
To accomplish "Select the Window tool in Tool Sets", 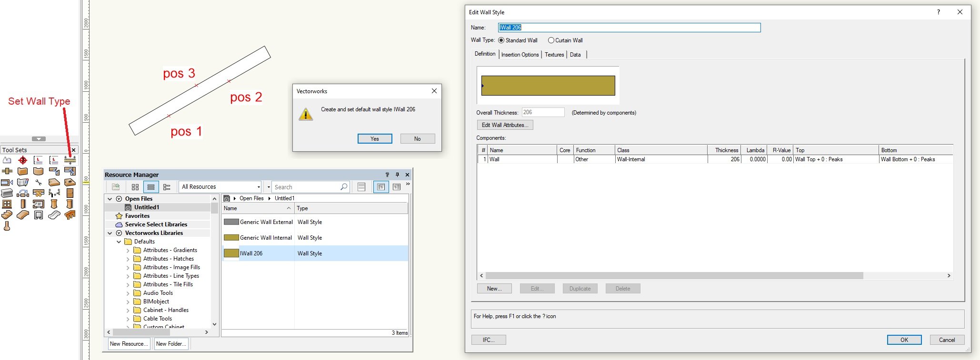I will [7, 204].
